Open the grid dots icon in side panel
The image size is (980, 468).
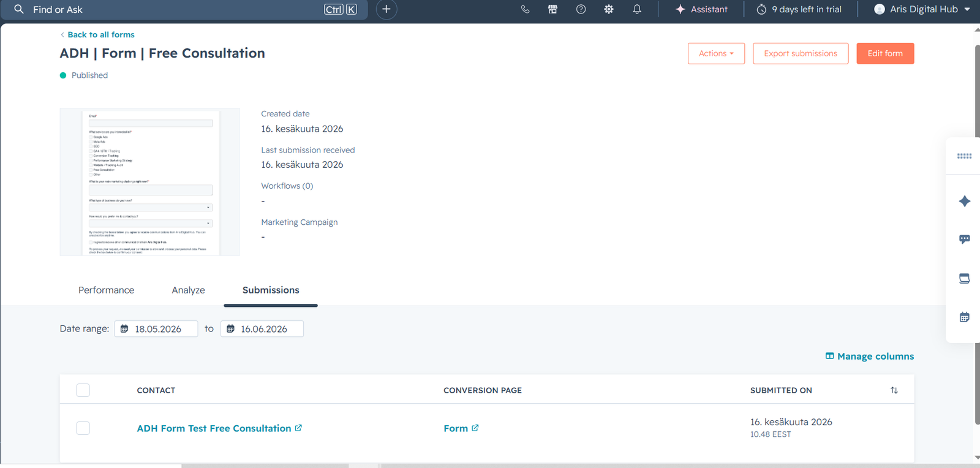(x=964, y=156)
